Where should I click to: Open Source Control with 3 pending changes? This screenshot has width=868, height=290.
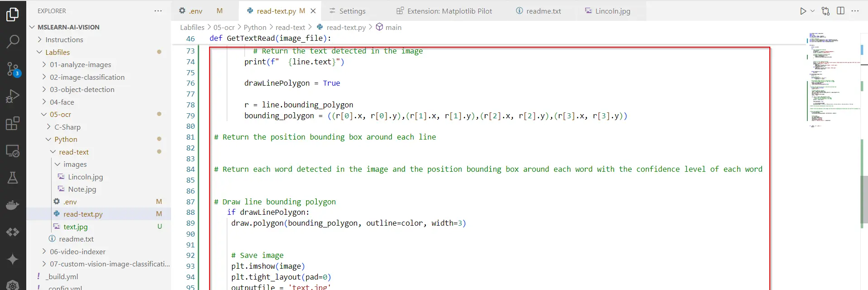[x=13, y=69]
